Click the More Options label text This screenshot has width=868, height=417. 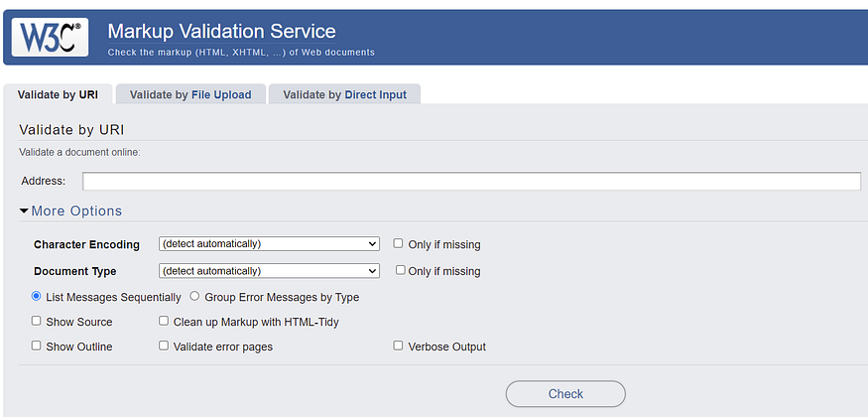(x=76, y=211)
